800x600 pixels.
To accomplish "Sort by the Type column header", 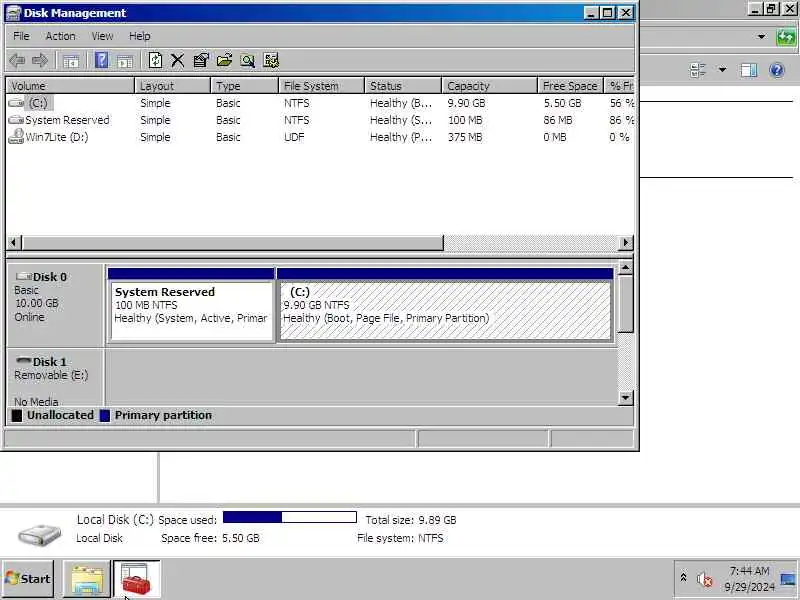I will point(245,86).
